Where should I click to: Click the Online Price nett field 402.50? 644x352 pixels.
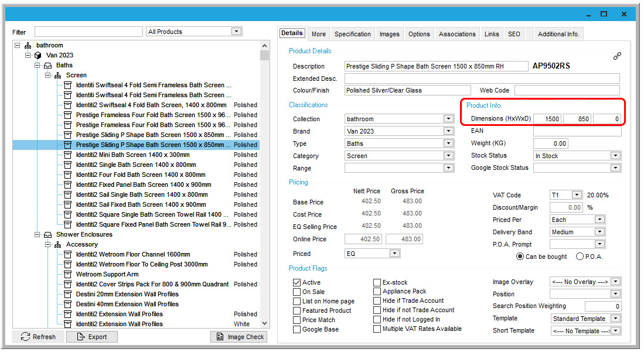(363, 239)
